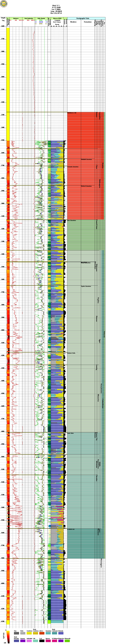The height and width of the screenshot is (644, 137).
Task: Select the K-Feldspar legend swatch
Action: click(54, 641)
